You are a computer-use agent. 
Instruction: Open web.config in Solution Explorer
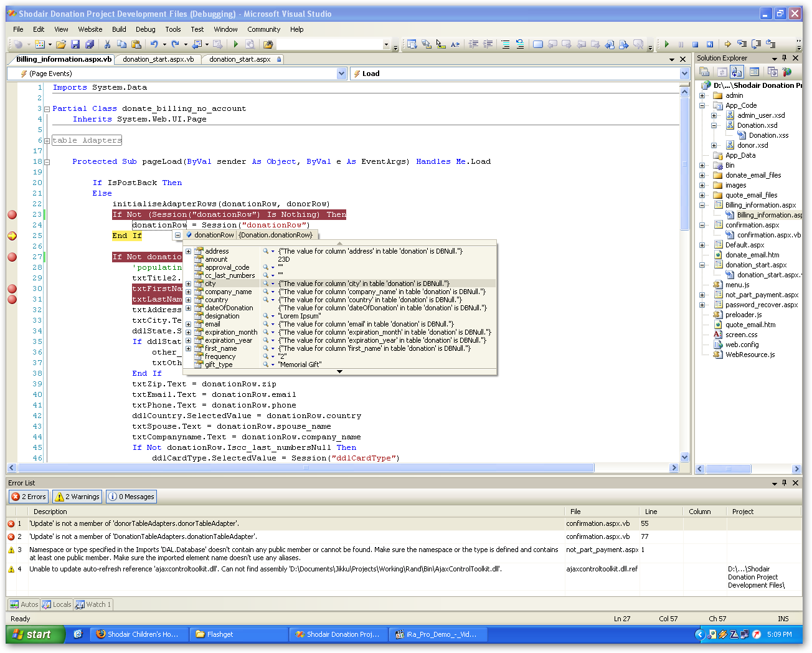[742, 345]
